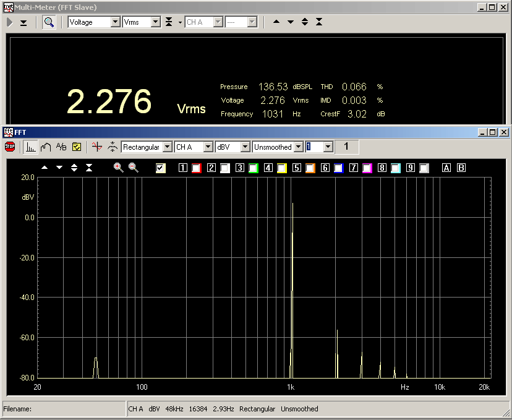Click the B memory button
This screenshot has width=512, height=420.
pos(461,168)
